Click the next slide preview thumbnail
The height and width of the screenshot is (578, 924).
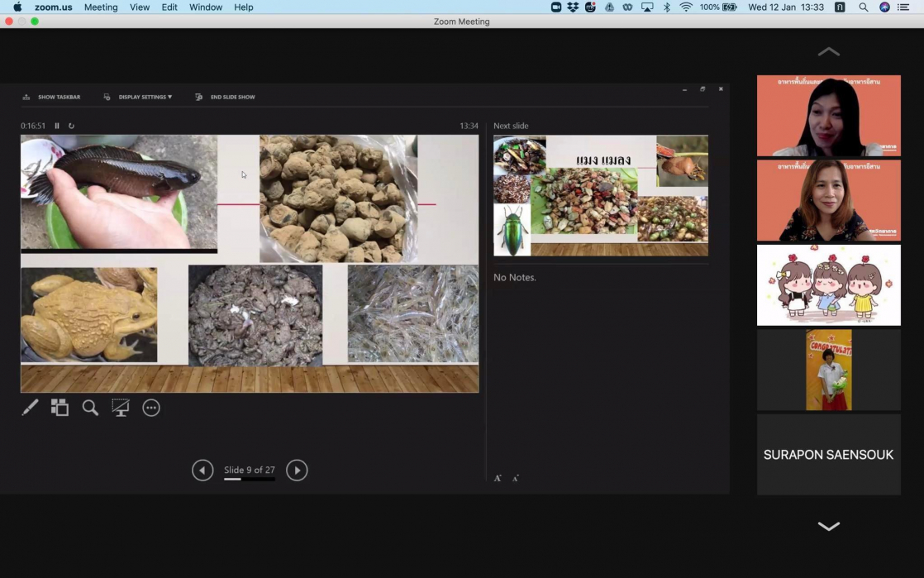[x=600, y=195]
